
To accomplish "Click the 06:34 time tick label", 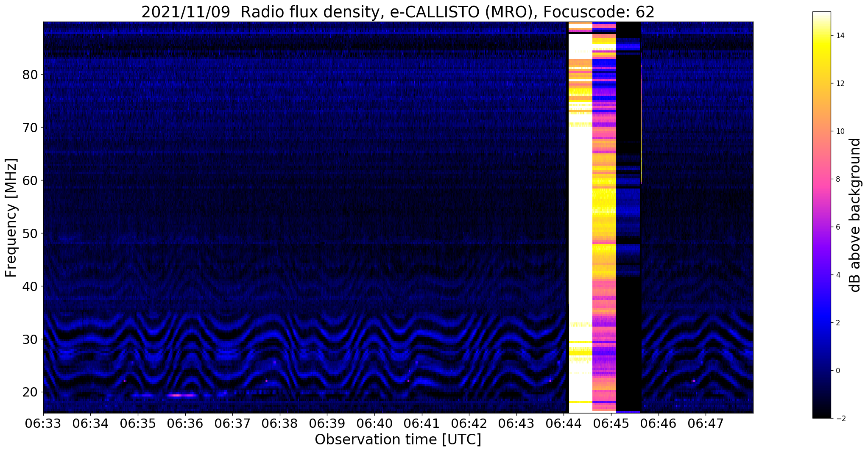I will tap(90, 423).
